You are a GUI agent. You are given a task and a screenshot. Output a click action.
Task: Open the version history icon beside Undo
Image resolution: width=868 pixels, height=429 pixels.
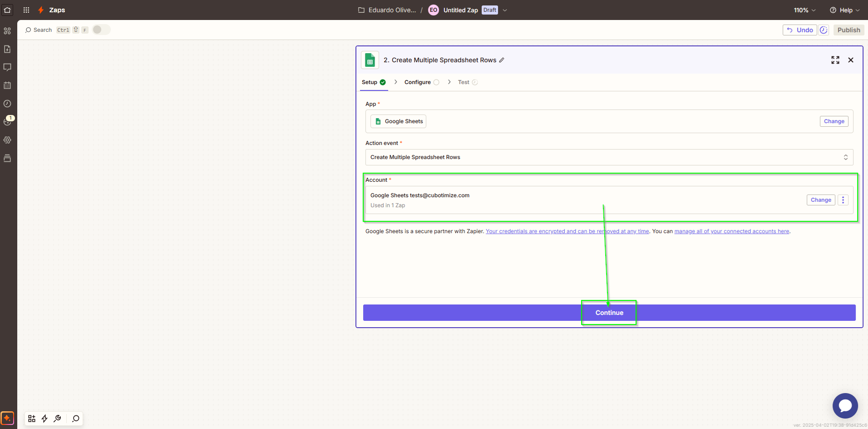(824, 30)
